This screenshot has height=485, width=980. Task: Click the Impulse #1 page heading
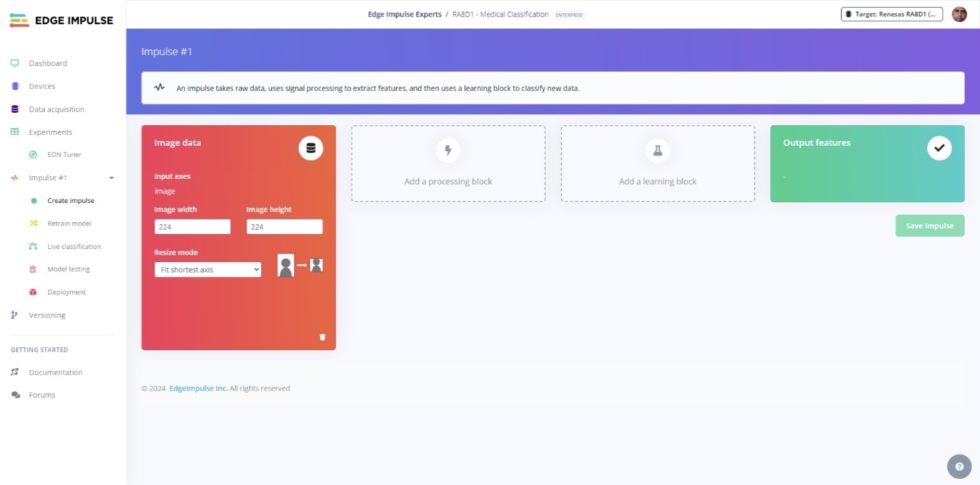point(167,52)
